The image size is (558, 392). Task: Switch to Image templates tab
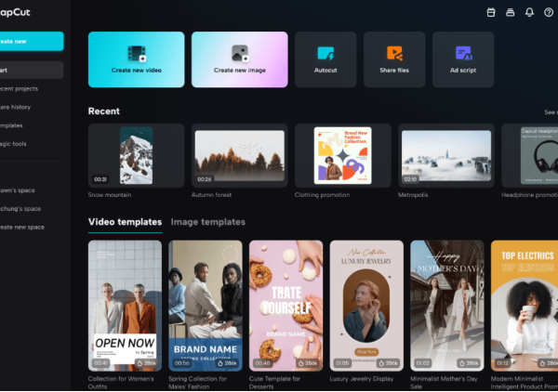(x=207, y=222)
